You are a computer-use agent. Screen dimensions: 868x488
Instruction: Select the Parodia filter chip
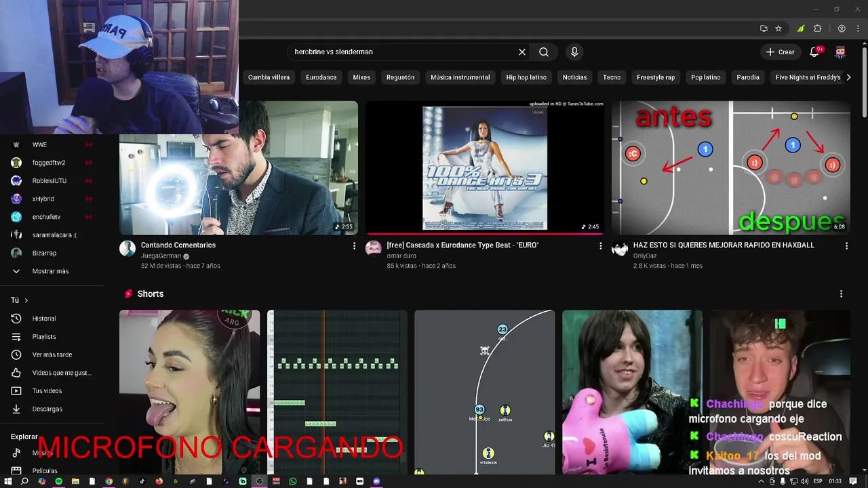point(748,77)
